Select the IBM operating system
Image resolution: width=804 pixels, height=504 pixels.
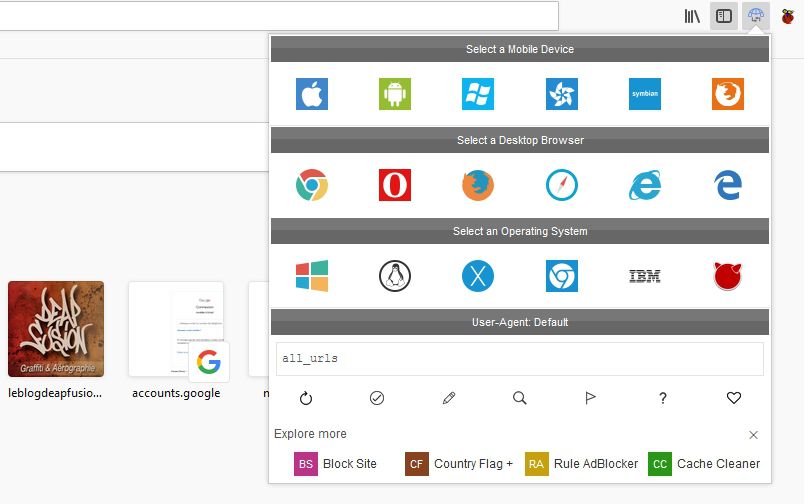645,276
